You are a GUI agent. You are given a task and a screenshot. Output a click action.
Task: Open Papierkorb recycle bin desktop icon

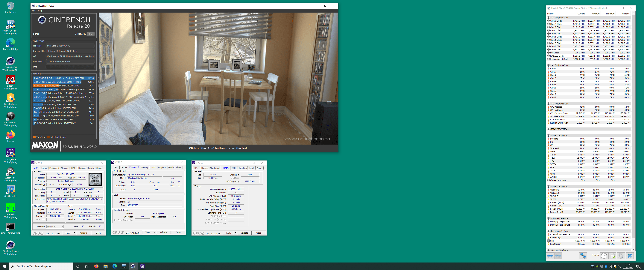pos(10,7)
